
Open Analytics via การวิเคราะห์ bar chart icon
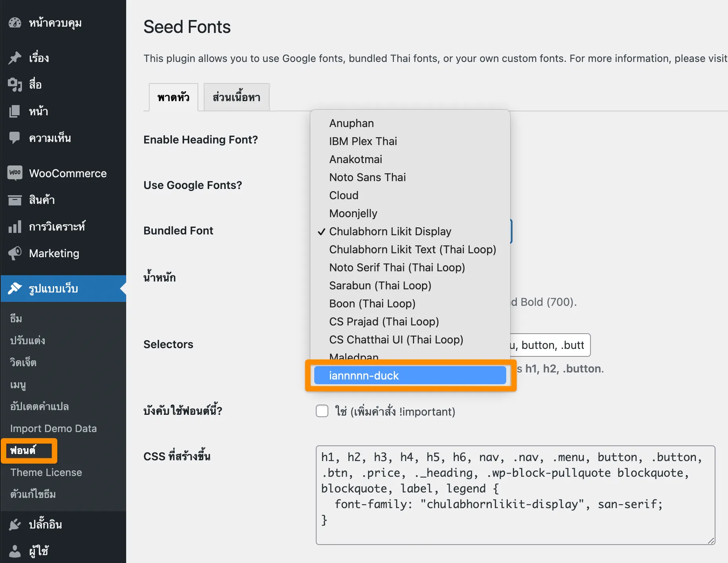[x=14, y=226]
